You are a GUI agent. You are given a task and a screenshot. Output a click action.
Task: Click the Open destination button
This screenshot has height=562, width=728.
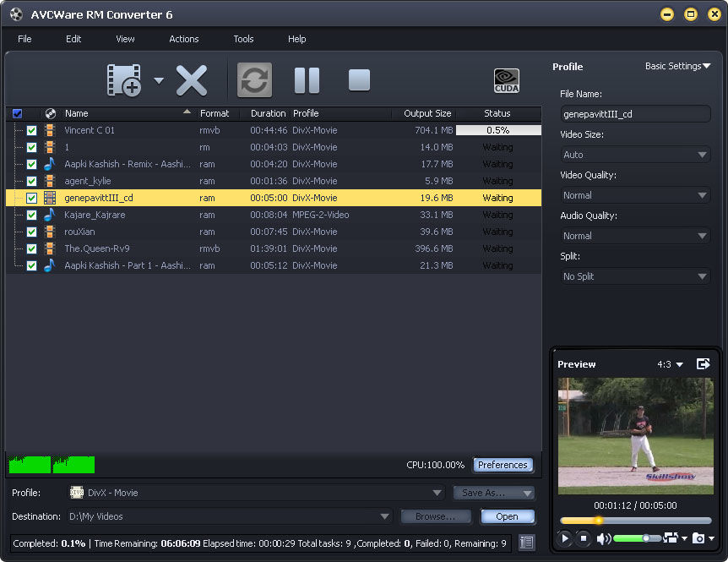[507, 516]
